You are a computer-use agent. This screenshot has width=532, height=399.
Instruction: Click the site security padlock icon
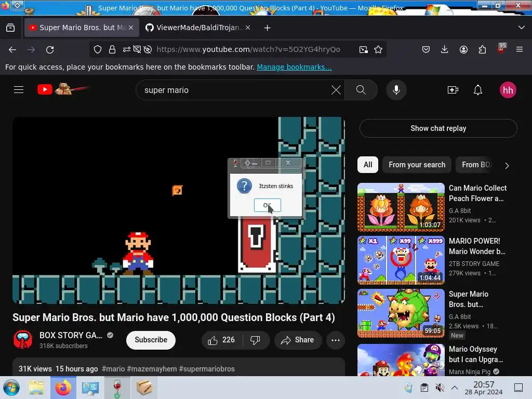pyautogui.click(x=112, y=49)
